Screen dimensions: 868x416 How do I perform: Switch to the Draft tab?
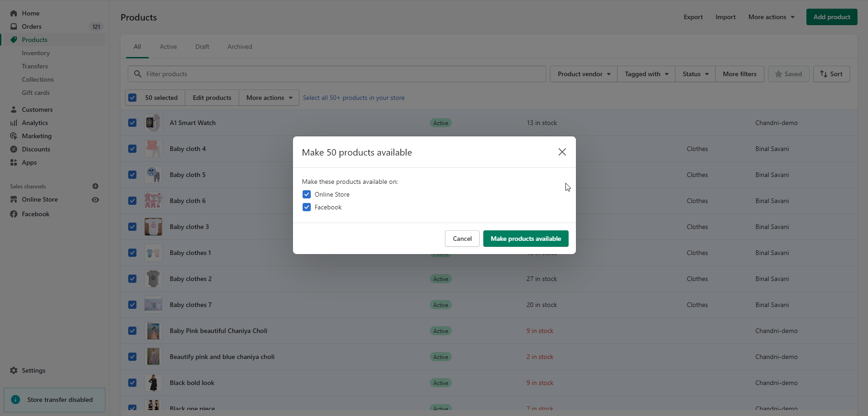tap(202, 47)
